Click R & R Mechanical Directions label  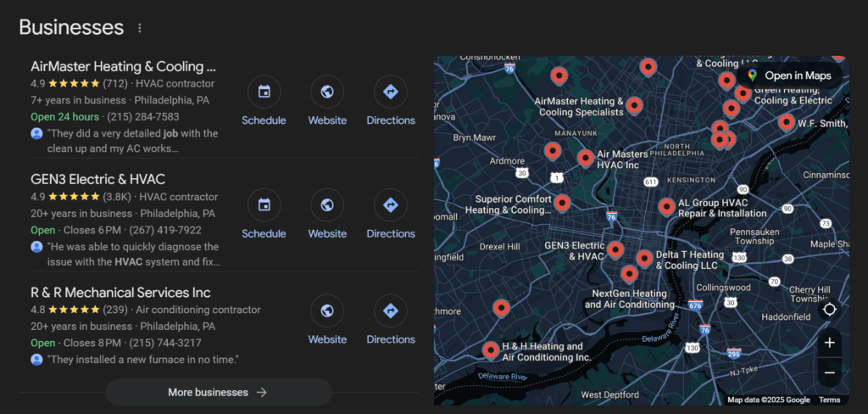coord(391,339)
